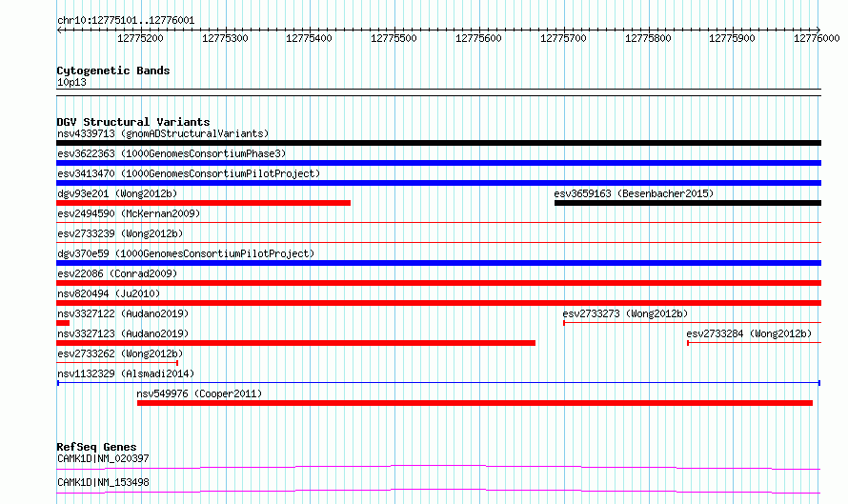Select the black nsv4339713 variant bar
The image size is (848, 504).
[438, 143]
